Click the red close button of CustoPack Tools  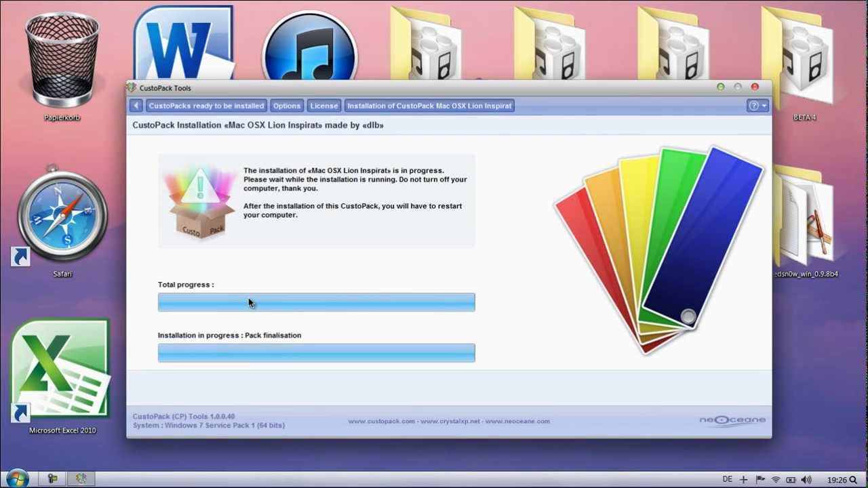click(x=755, y=87)
